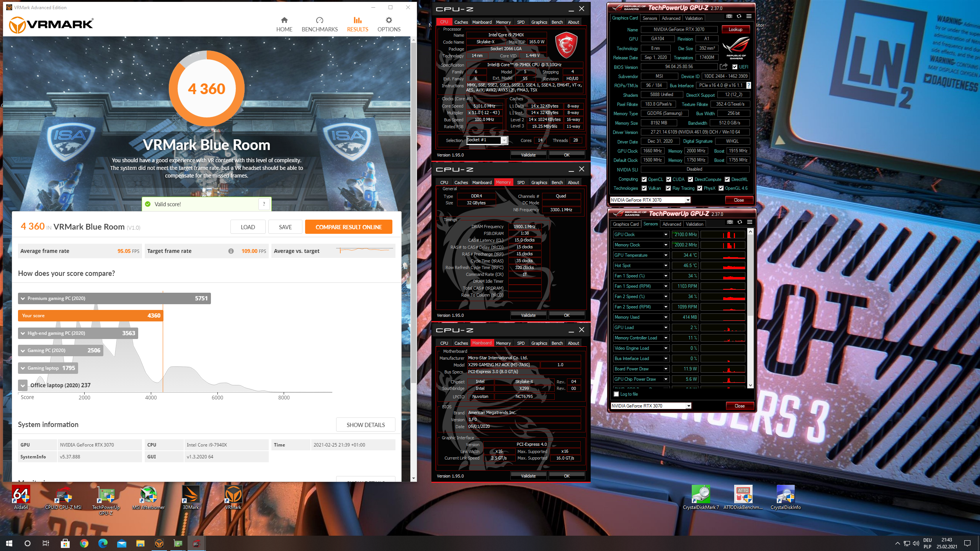980x551 pixels.
Task: Open File Explorer from the taskbar
Action: [140, 543]
